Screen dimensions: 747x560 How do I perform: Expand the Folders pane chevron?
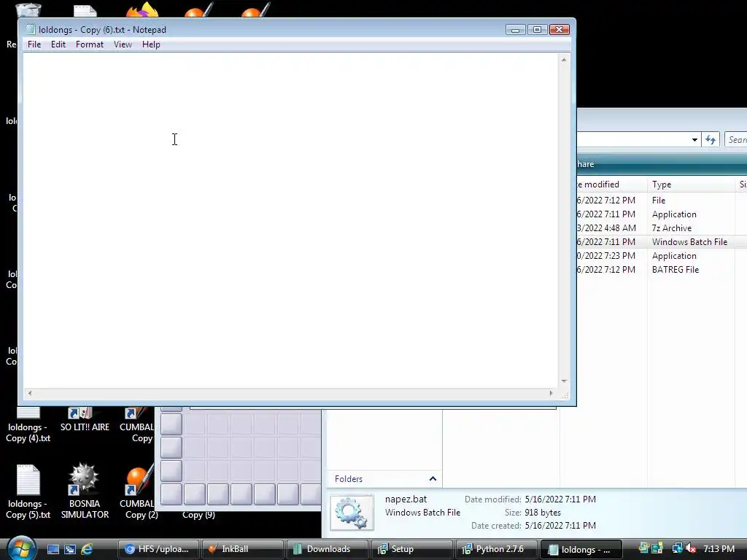tap(433, 478)
